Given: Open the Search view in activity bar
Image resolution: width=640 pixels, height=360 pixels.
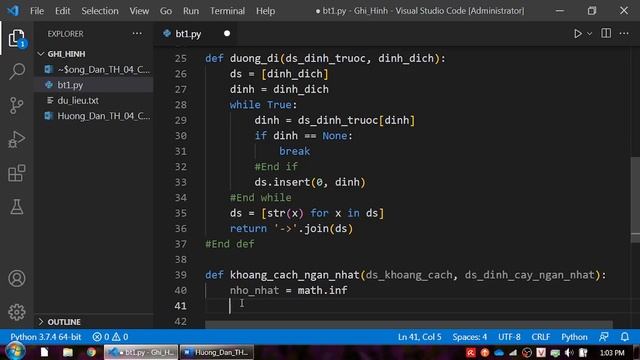Looking at the screenshot, I should click(x=17, y=71).
